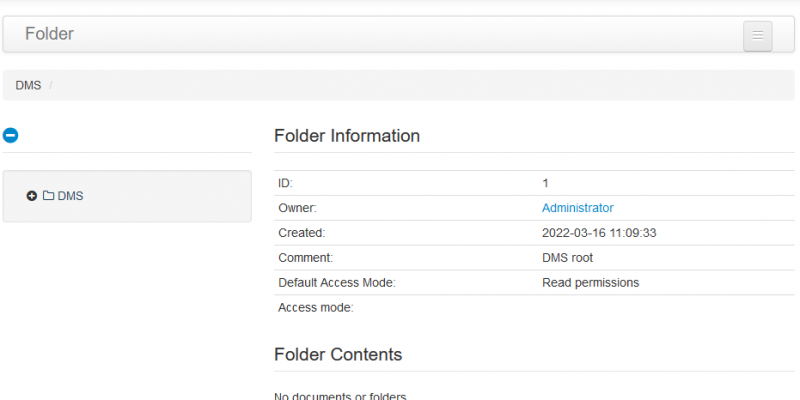800x400 pixels.
Task: Click the Created date 2022-03-16 11:09:33
Action: click(x=599, y=233)
